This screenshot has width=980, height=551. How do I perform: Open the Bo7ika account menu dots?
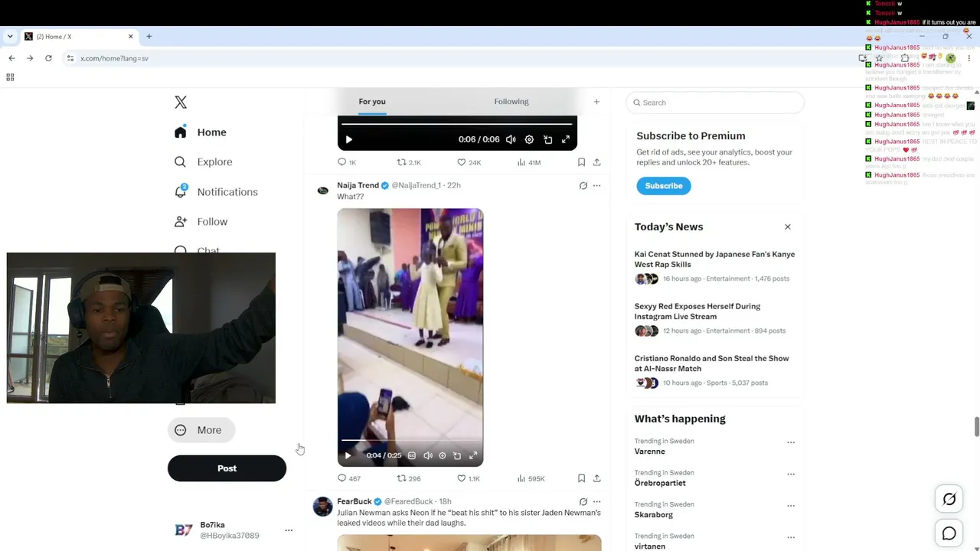(289, 530)
